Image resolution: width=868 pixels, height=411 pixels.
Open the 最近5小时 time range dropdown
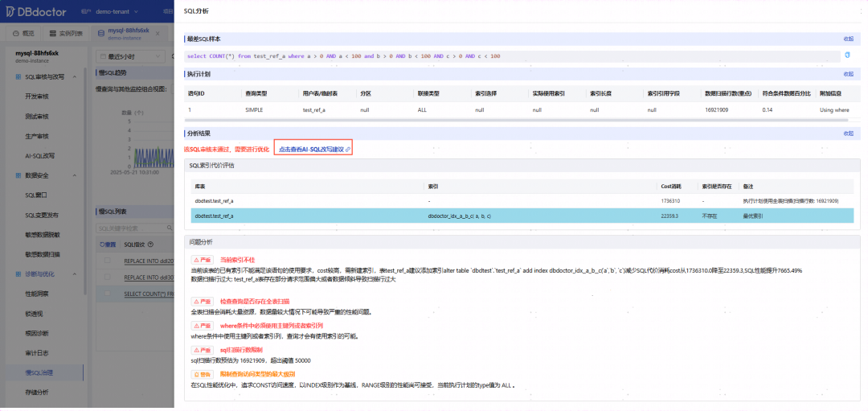[131, 56]
